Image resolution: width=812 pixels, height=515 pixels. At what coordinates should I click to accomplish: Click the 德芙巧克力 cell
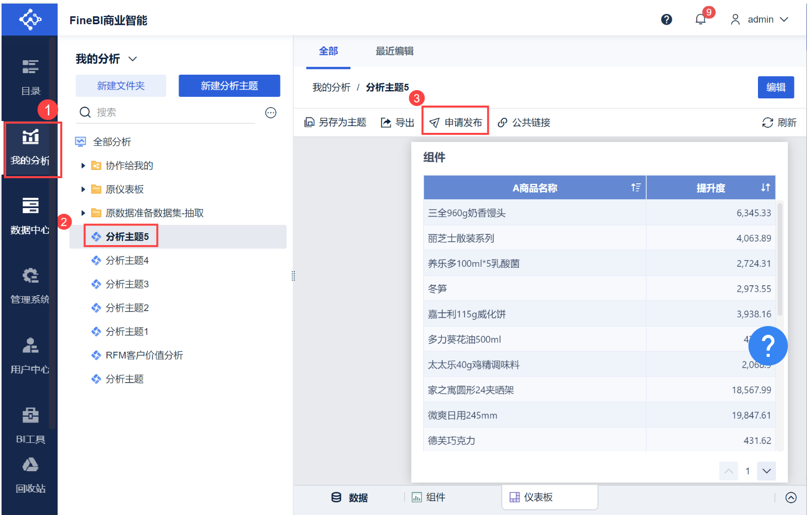coord(535,440)
